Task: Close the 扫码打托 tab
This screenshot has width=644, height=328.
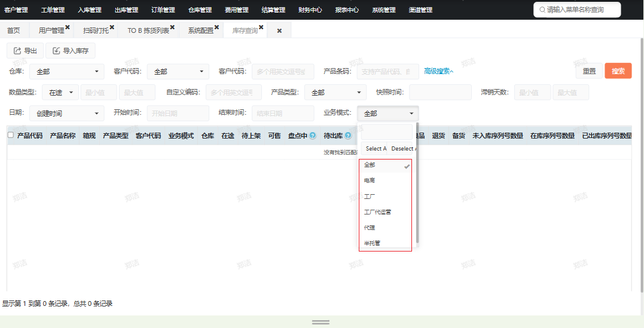Action: coord(112,27)
